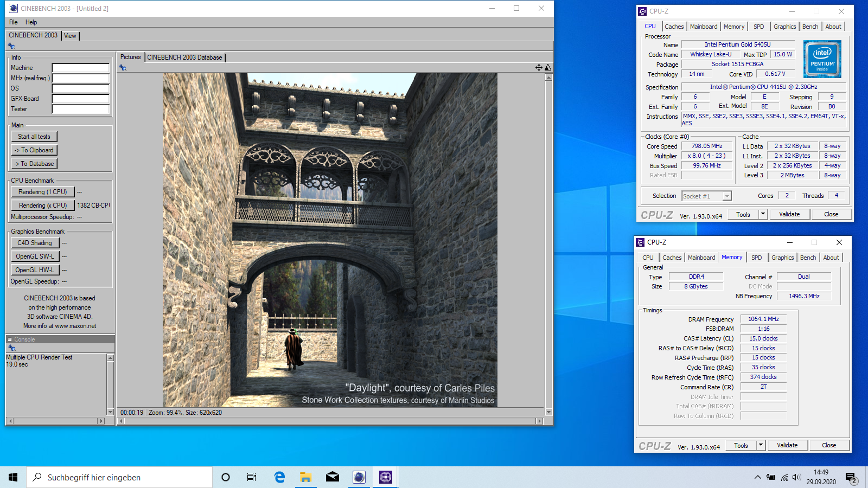The width and height of the screenshot is (868, 488).
Task: Run the Rendering (1 CPU) benchmark
Action: (43, 192)
